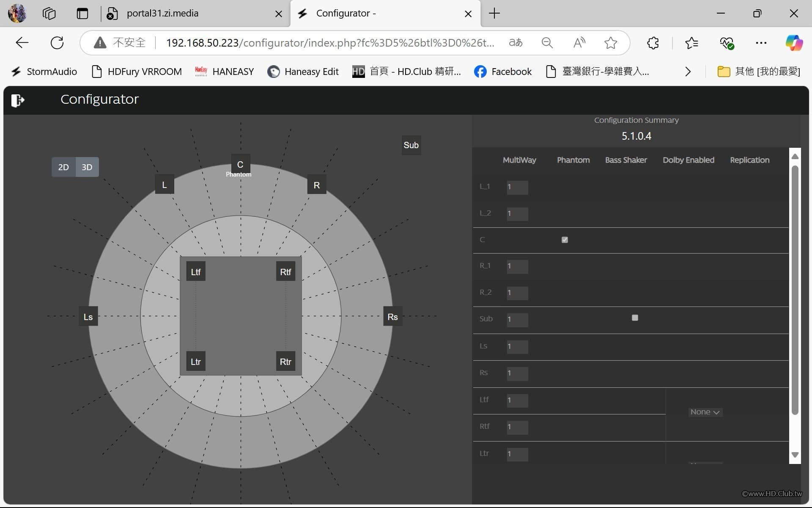Image resolution: width=812 pixels, height=508 pixels.
Task: Select the Sub speaker icon
Action: (411, 145)
